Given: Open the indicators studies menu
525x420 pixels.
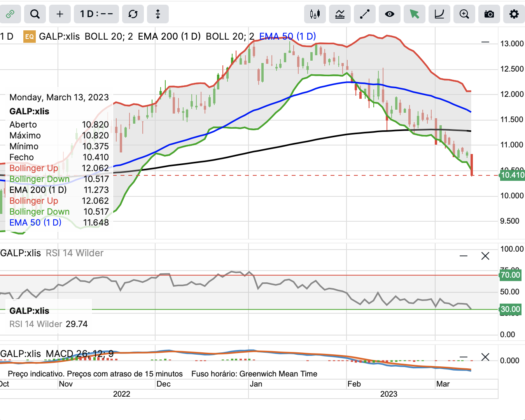Looking at the screenshot, I should click(340, 14).
